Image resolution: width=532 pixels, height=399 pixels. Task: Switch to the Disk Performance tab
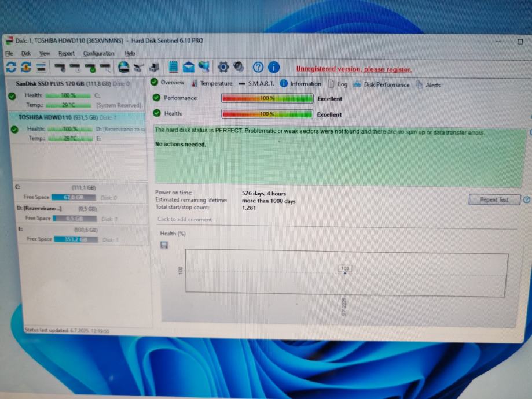381,84
